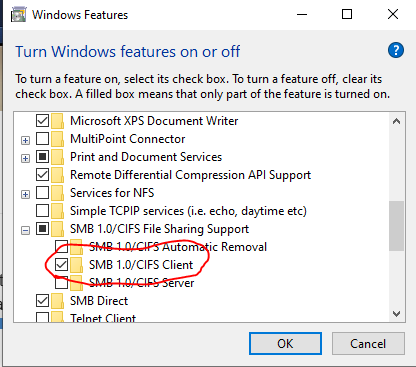Click scrollbar up arrow in features list

[x=396, y=121]
